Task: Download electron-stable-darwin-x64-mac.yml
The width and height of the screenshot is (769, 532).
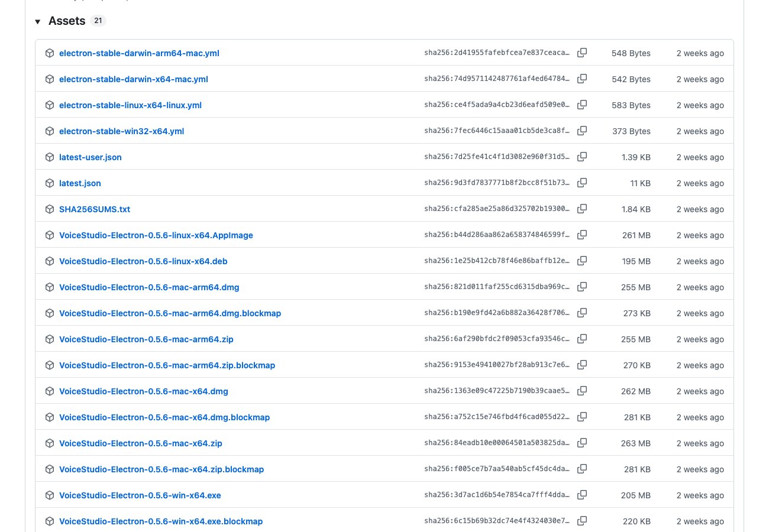Action: (x=134, y=79)
